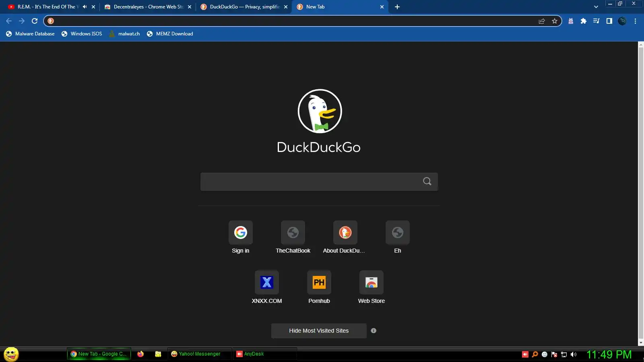
Task: Switch to the Decentraleyes Chrome Web Store tab
Action: (x=148, y=7)
